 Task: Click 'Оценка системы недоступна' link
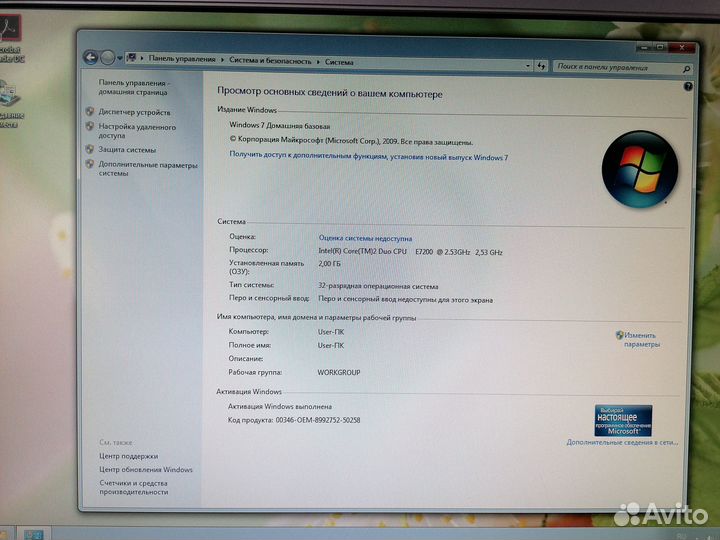(365, 238)
